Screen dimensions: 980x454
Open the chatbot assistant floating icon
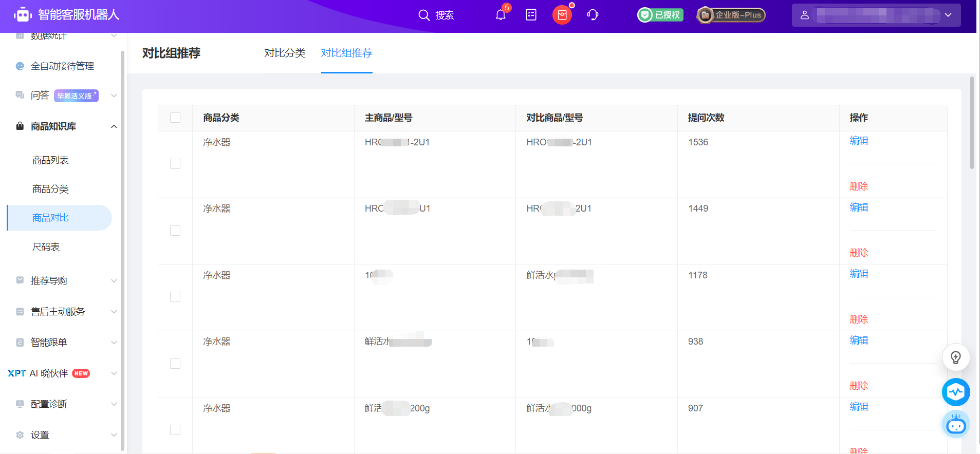tap(956, 425)
